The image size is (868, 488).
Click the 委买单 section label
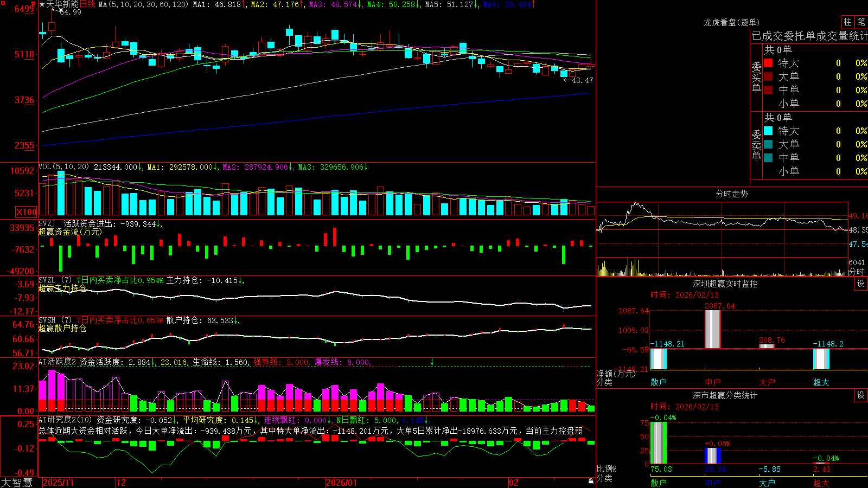756,77
